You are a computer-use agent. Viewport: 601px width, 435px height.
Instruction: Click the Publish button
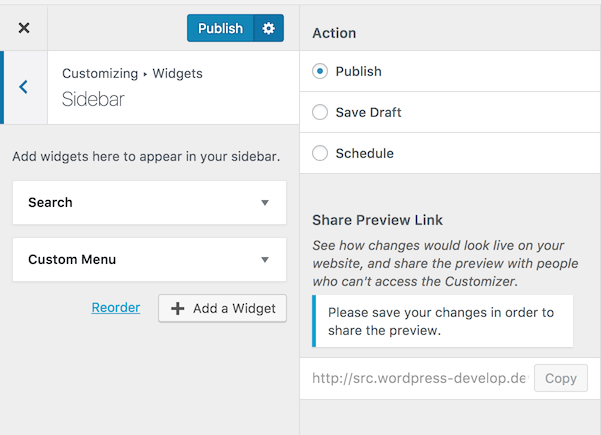pyautogui.click(x=220, y=28)
